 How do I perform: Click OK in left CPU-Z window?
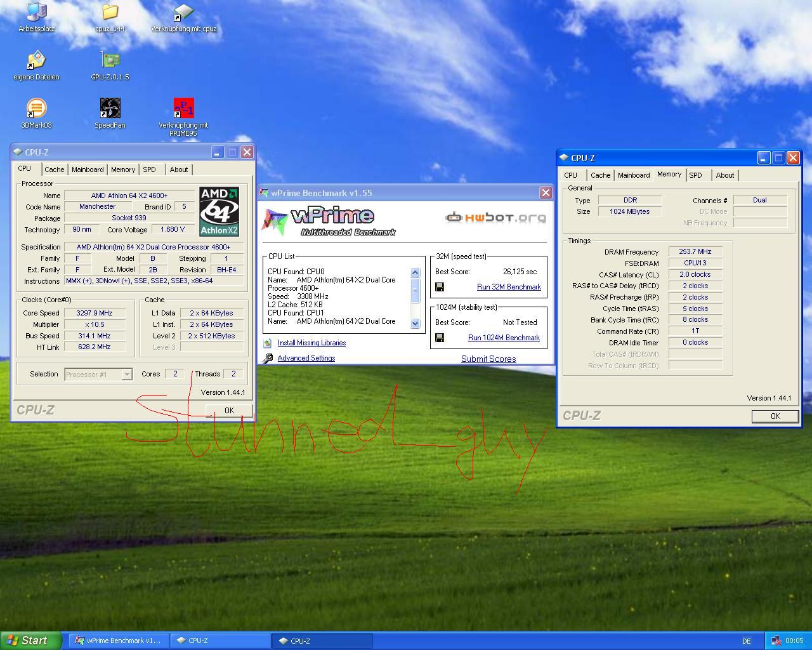pyautogui.click(x=229, y=411)
